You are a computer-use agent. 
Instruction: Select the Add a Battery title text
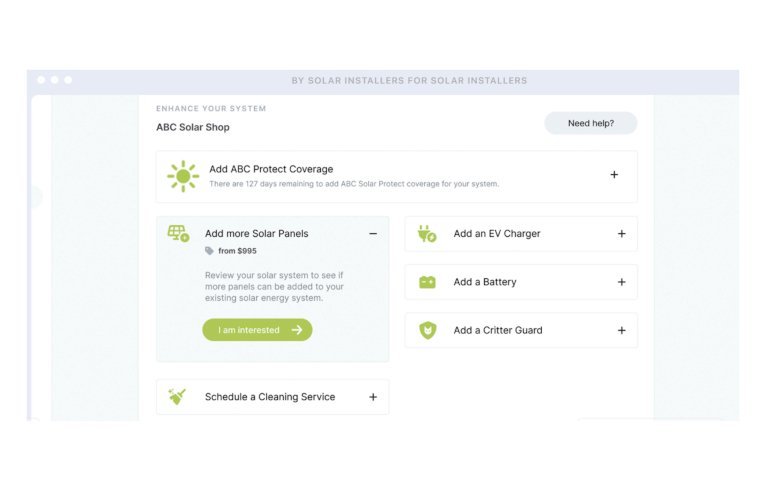[485, 282]
